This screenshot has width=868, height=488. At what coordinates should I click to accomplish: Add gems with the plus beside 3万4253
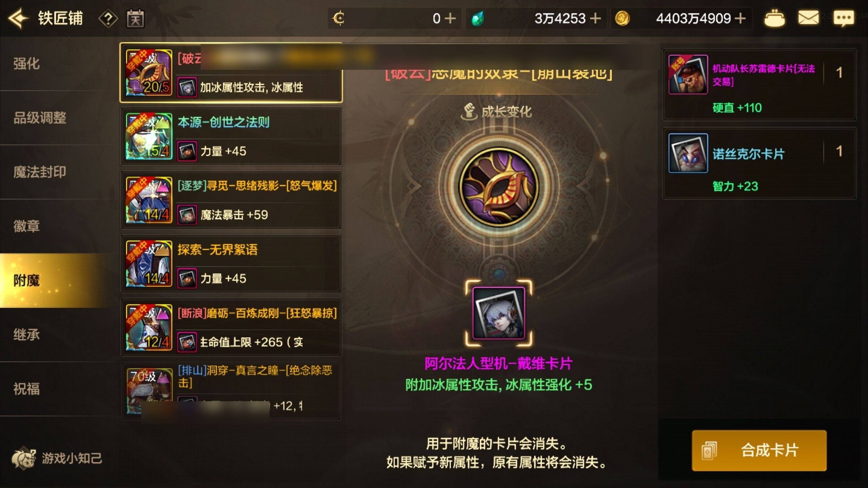(x=595, y=18)
